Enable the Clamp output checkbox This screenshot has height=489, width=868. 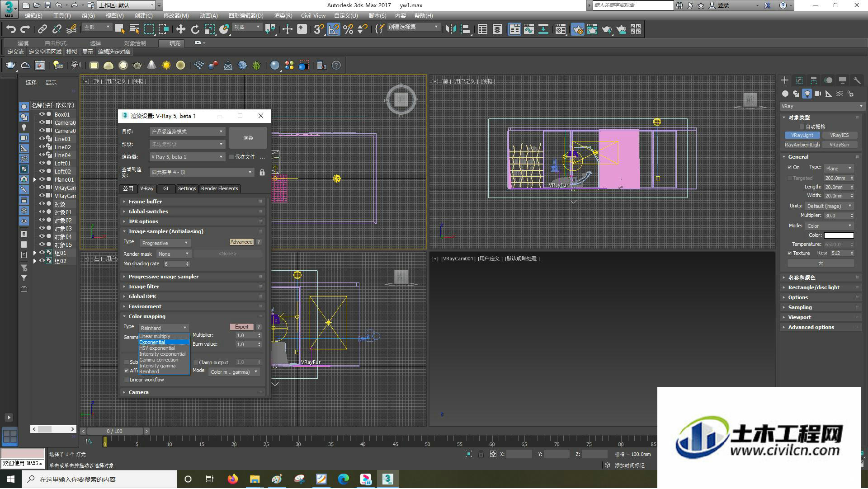[x=196, y=362]
